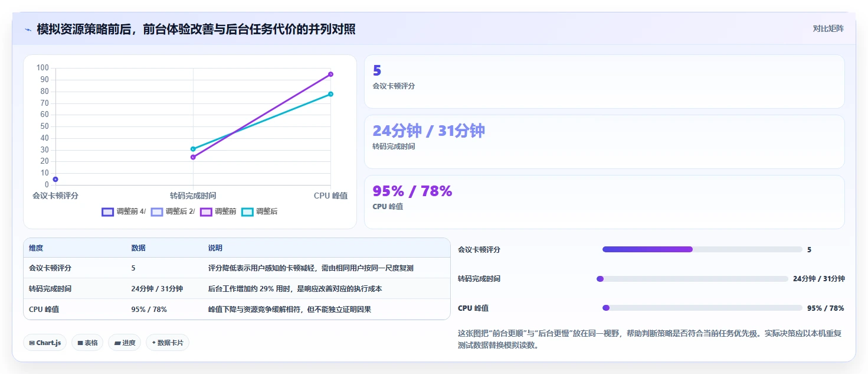Click the 转码完成时间 label beside the progress bar
Screen dimensions: 868x374
[479, 279]
